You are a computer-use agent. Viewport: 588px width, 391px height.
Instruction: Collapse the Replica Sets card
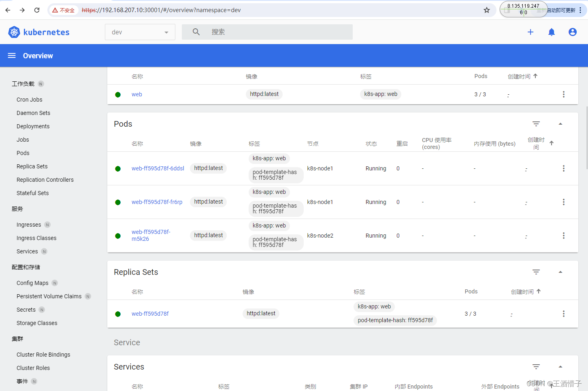(560, 272)
